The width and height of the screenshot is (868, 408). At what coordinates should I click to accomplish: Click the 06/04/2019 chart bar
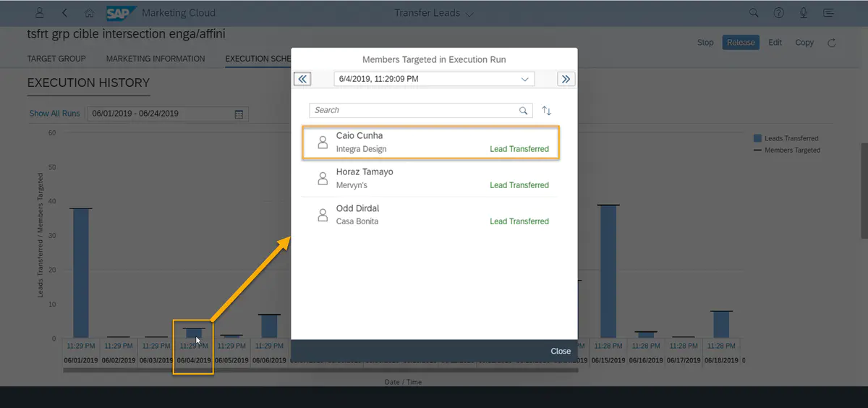(194, 333)
